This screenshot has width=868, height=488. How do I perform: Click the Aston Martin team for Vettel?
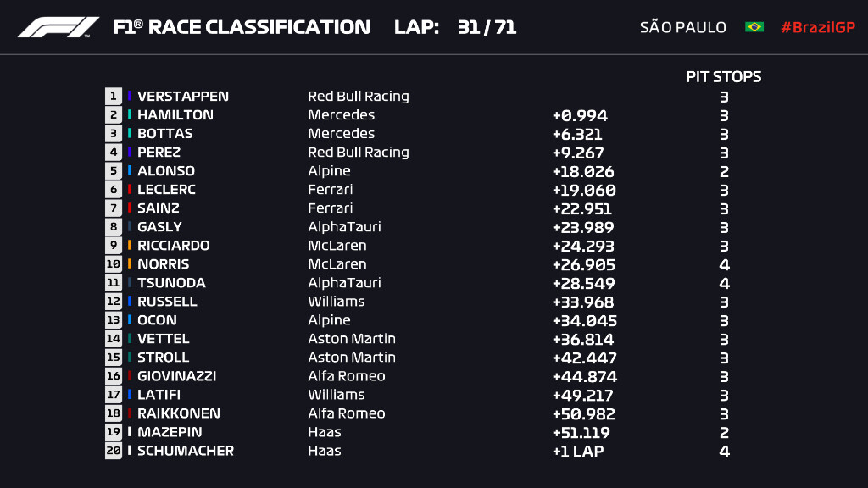click(352, 339)
